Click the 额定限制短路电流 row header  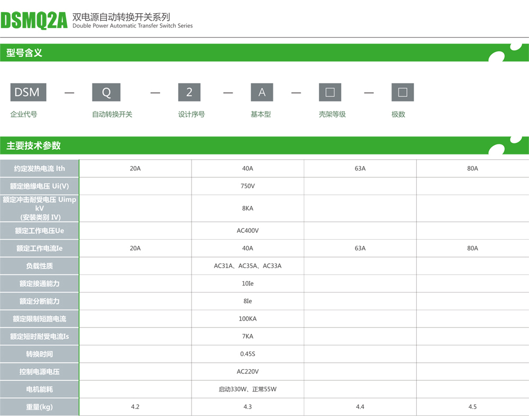[40, 318]
